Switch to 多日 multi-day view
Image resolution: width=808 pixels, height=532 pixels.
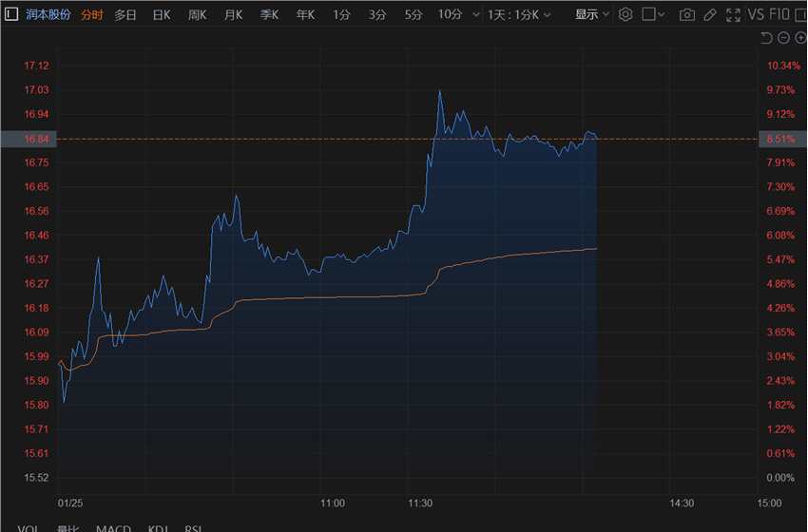tap(125, 14)
